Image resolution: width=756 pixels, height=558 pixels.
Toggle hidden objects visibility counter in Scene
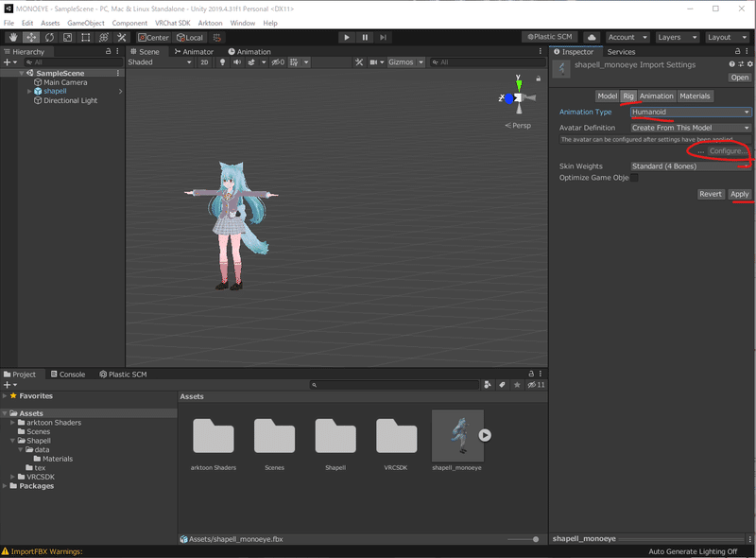(278, 62)
